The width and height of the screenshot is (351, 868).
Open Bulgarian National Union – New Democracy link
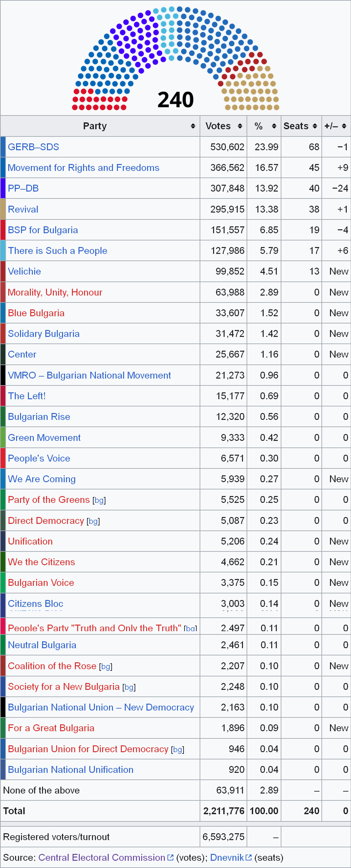[x=101, y=707]
